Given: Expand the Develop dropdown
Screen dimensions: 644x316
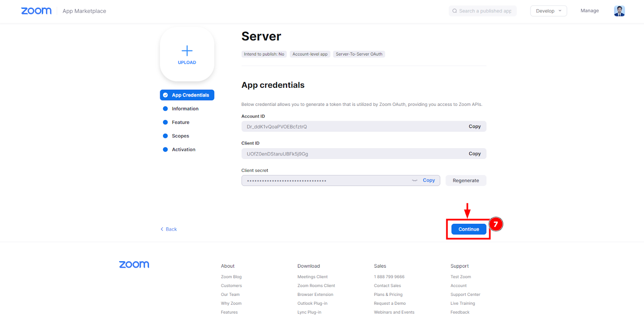Looking at the screenshot, I should [549, 11].
